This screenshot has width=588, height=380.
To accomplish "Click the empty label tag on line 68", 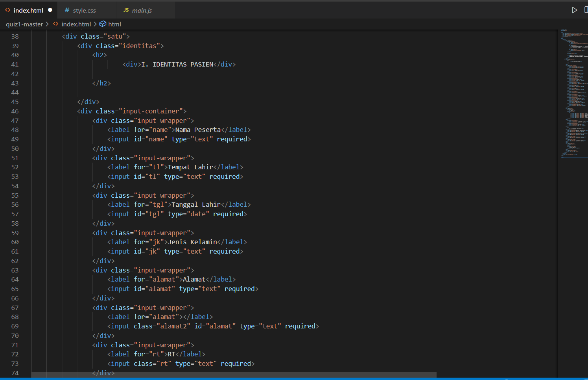I will coord(160,317).
